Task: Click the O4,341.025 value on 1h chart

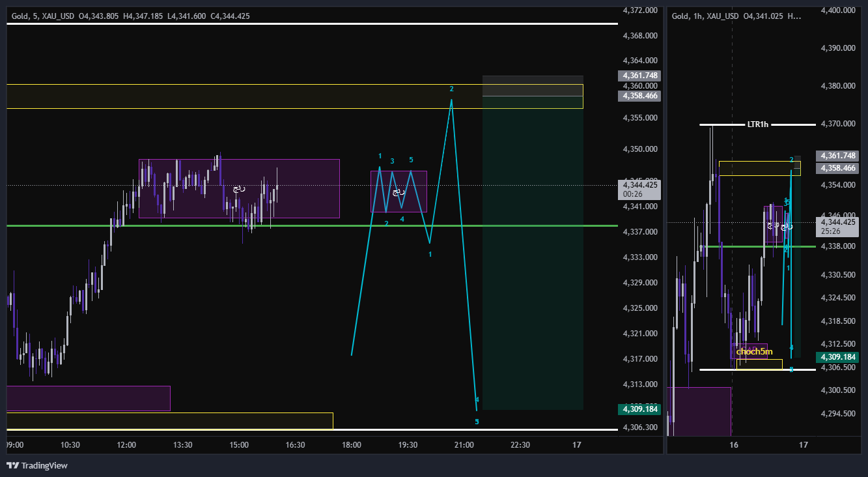Action: (x=764, y=16)
